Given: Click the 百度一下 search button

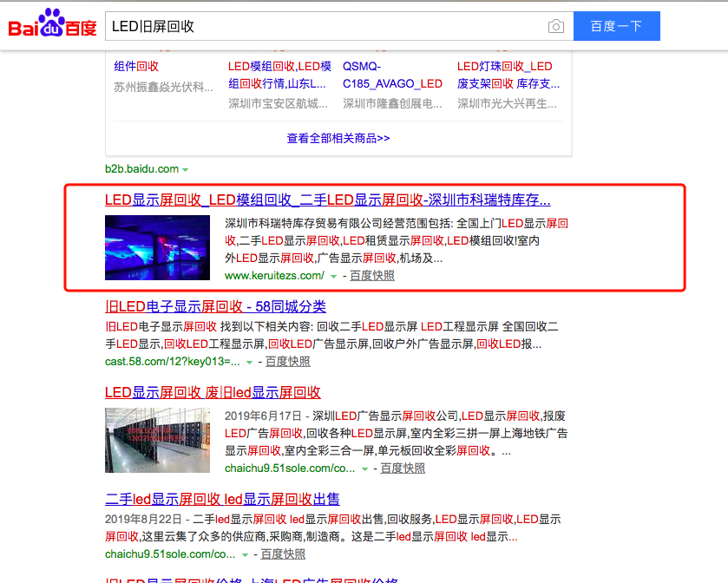Looking at the screenshot, I should (617, 26).
